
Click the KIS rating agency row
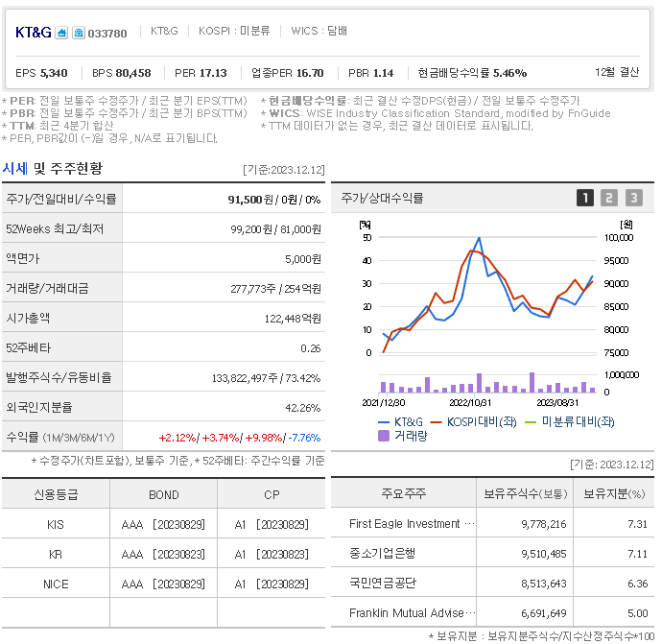pyautogui.click(x=163, y=524)
